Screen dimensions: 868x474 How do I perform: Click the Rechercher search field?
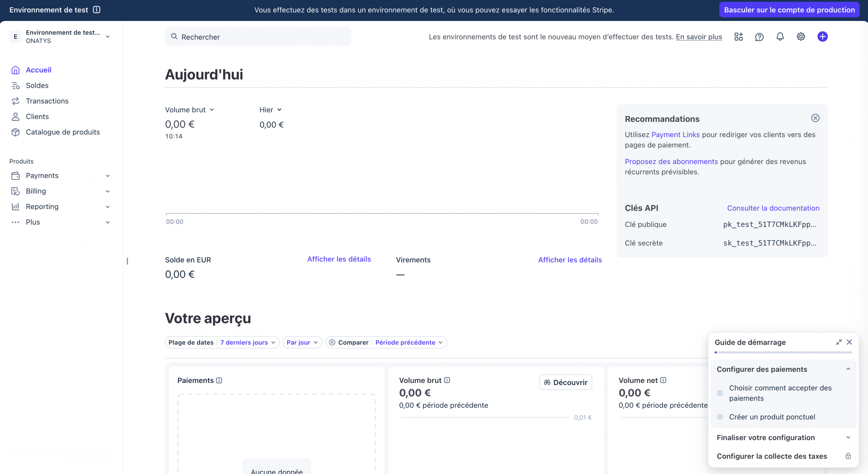point(258,37)
